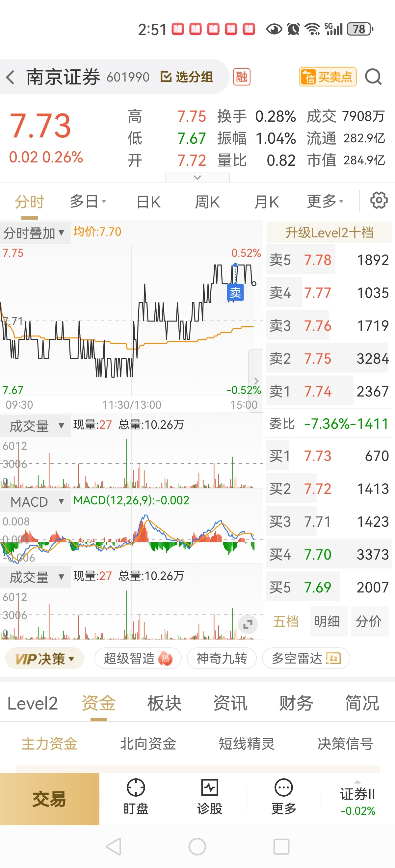Image resolution: width=395 pixels, height=868 pixels.
Task: Tap 买2 row at 7.72
Action: (329, 489)
